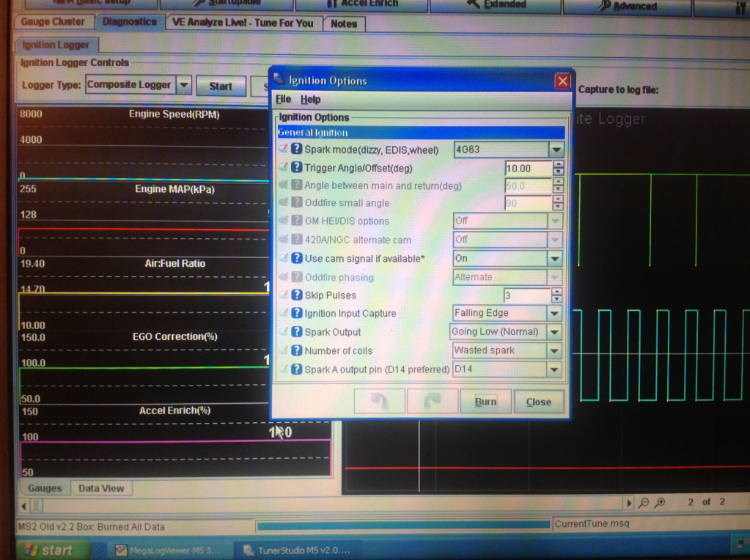Screen dimensions: 750x560
Task: Click help icon next to Skip Pulses
Action: [297, 295]
